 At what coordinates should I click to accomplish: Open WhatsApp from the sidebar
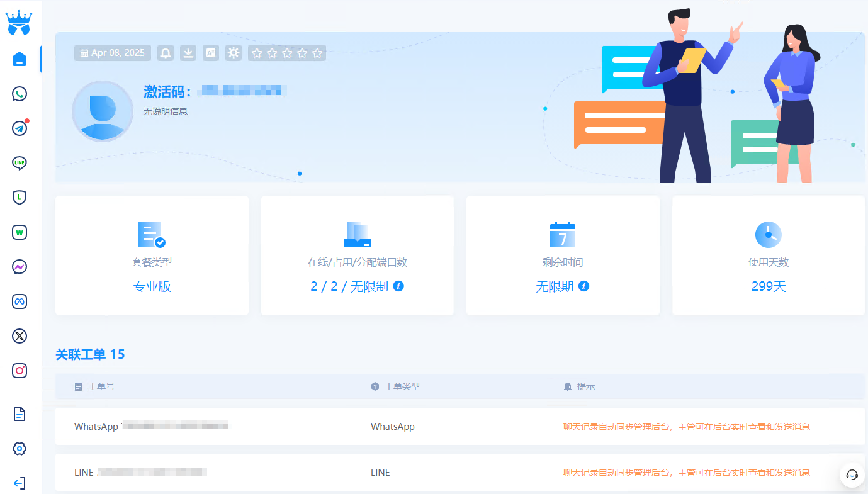coord(20,94)
